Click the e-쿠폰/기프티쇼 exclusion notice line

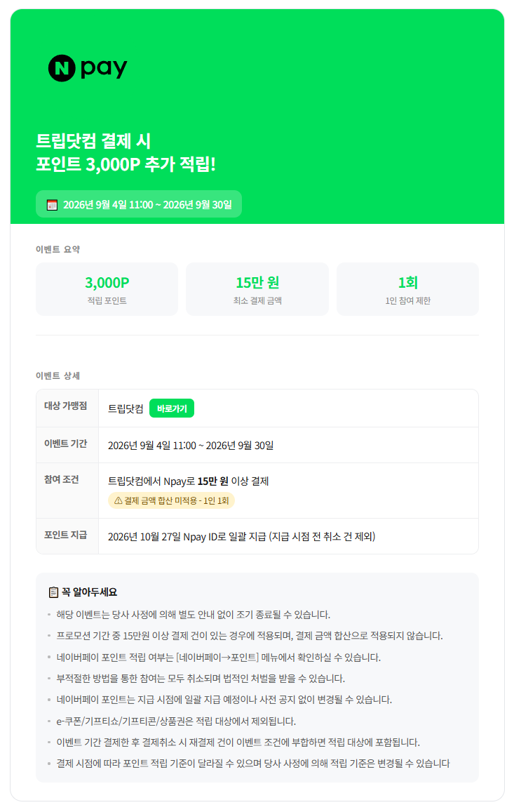pos(176,721)
